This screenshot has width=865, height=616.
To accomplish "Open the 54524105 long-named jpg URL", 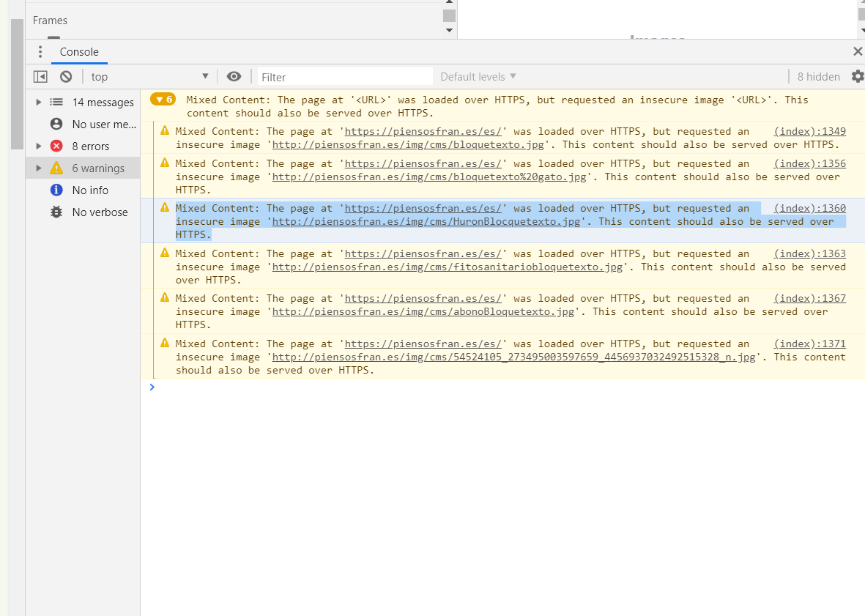I will [514, 357].
